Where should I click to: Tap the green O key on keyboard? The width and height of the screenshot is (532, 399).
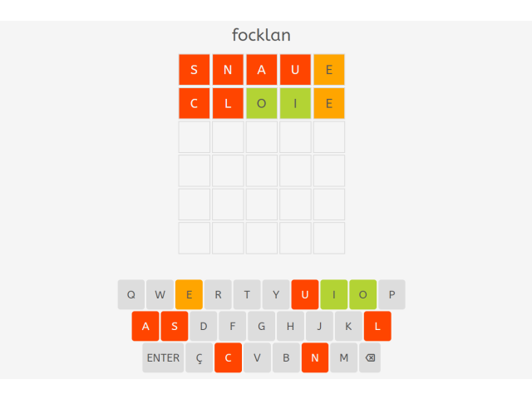pyautogui.click(x=363, y=294)
